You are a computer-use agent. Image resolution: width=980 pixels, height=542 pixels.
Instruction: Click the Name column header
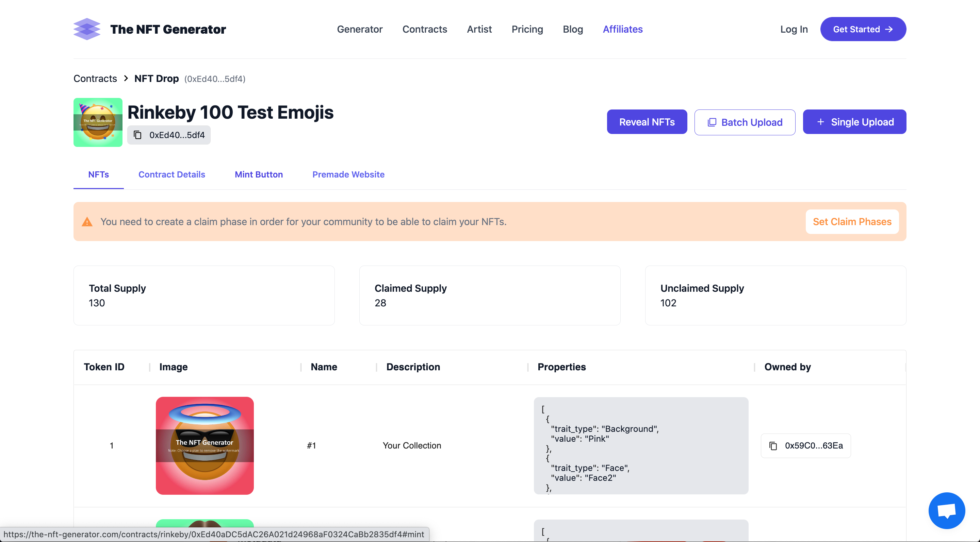(x=324, y=367)
